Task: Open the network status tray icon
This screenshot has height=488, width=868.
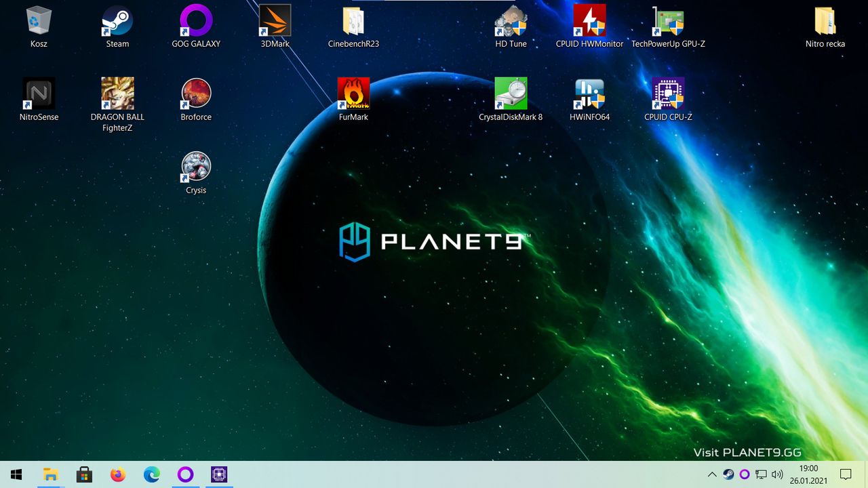Action: click(x=761, y=474)
